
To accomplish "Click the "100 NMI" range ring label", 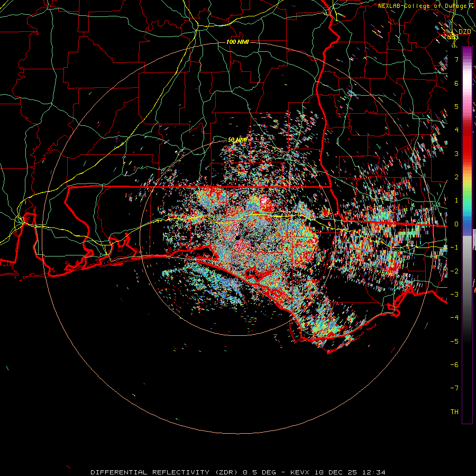I will click(x=237, y=42).
